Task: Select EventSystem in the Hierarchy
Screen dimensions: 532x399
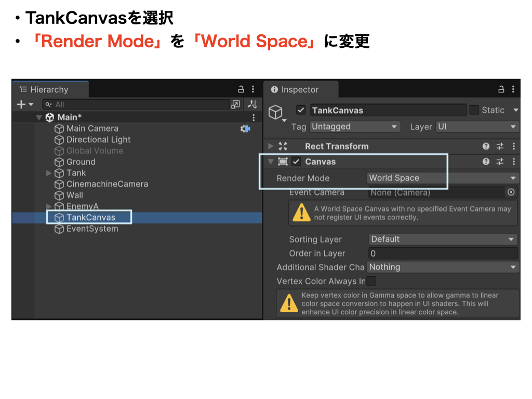Action: pyautogui.click(x=92, y=229)
